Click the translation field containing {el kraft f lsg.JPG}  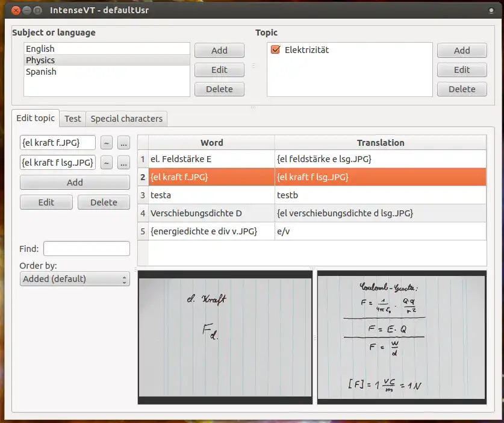click(x=58, y=163)
